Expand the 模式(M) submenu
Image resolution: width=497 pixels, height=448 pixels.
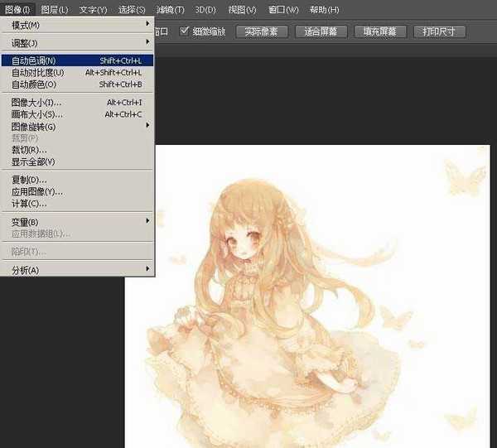pyautogui.click(x=25, y=25)
